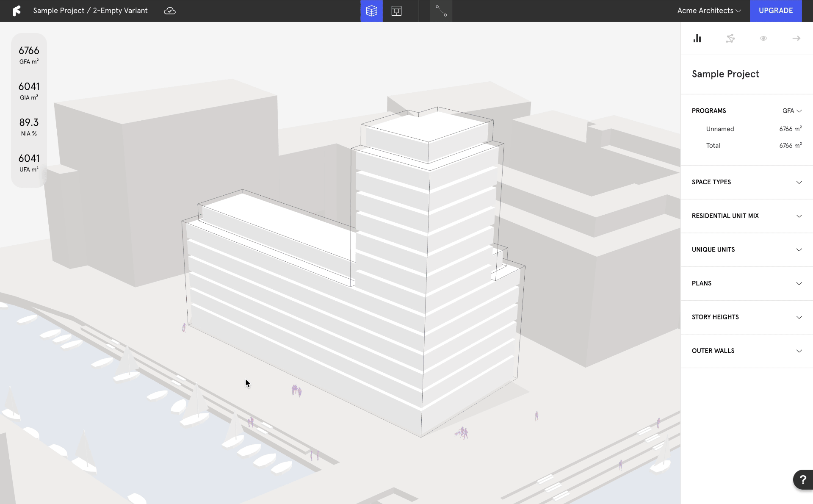
Task: Expand the Residential Unit Mix section
Action: pos(747,216)
